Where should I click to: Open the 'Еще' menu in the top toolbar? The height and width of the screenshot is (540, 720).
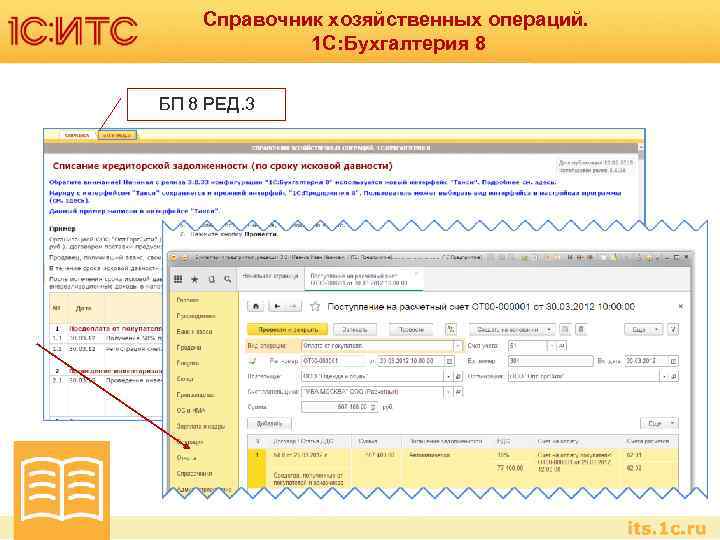click(644, 329)
